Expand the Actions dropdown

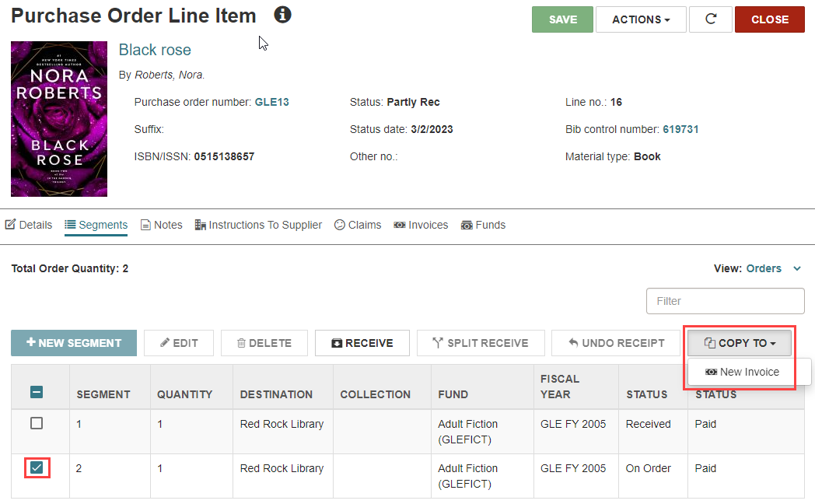click(641, 19)
